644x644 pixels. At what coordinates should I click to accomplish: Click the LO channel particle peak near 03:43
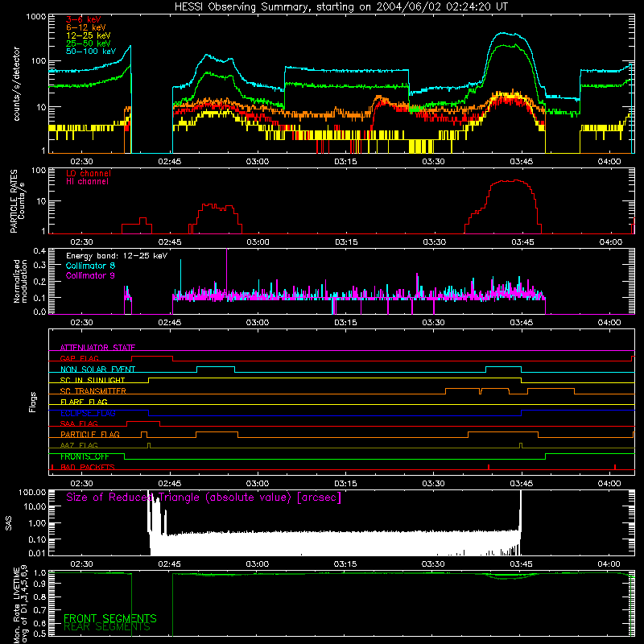click(511, 180)
